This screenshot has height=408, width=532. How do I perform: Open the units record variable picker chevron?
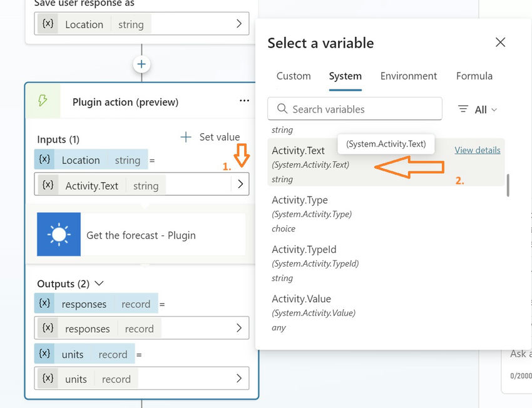pyautogui.click(x=239, y=378)
